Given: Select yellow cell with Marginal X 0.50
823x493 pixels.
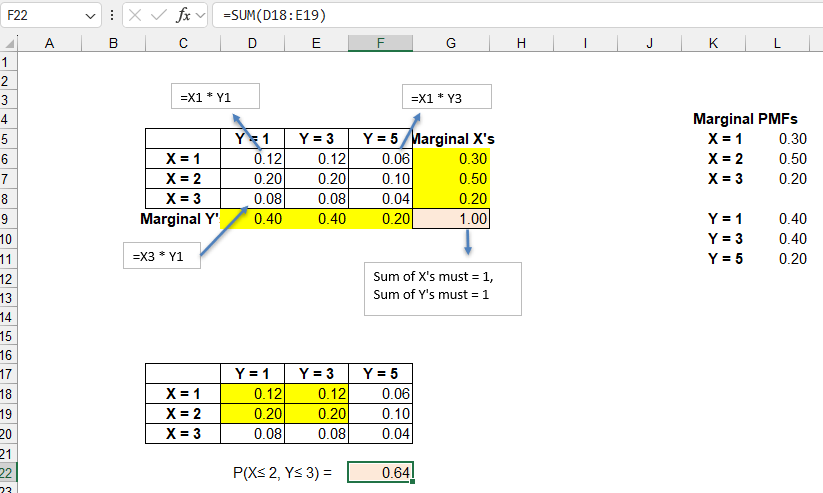Looking at the screenshot, I should (x=451, y=178).
